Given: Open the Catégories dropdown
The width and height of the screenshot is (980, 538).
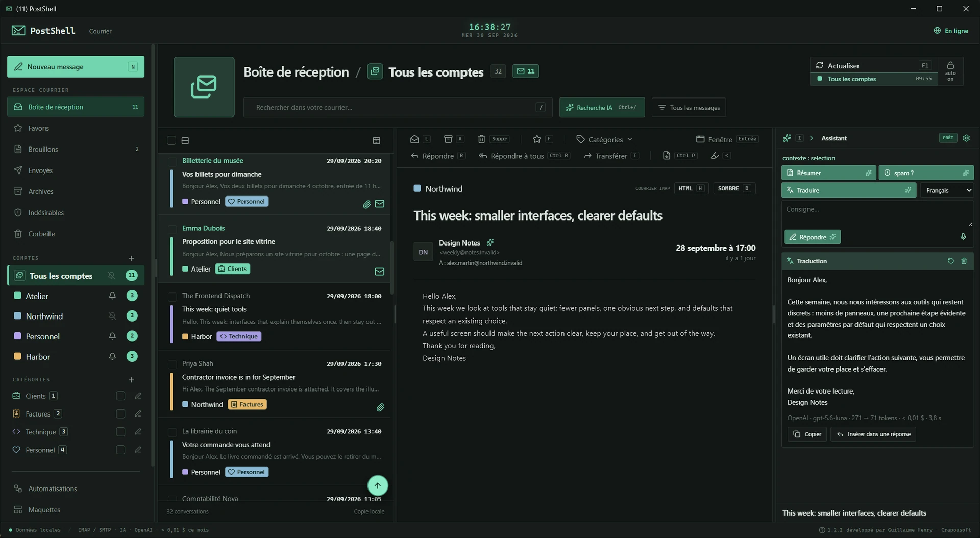Looking at the screenshot, I should pyautogui.click(x=604, y=139).
